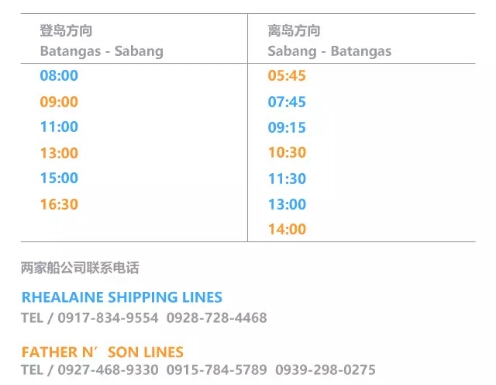Select the 08:00 Batangas departure time
496x385 pixels.
point(59,75)
